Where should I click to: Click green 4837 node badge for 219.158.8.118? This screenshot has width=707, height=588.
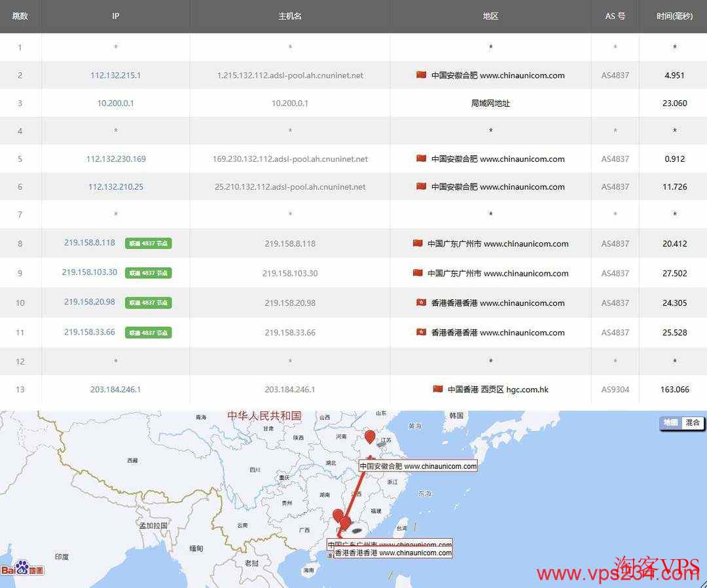pos(149,244)
